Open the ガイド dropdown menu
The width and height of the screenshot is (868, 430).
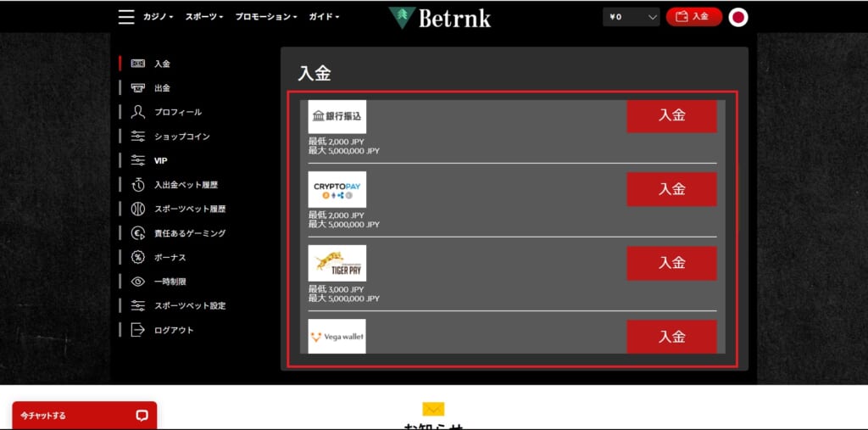(325, 17)
